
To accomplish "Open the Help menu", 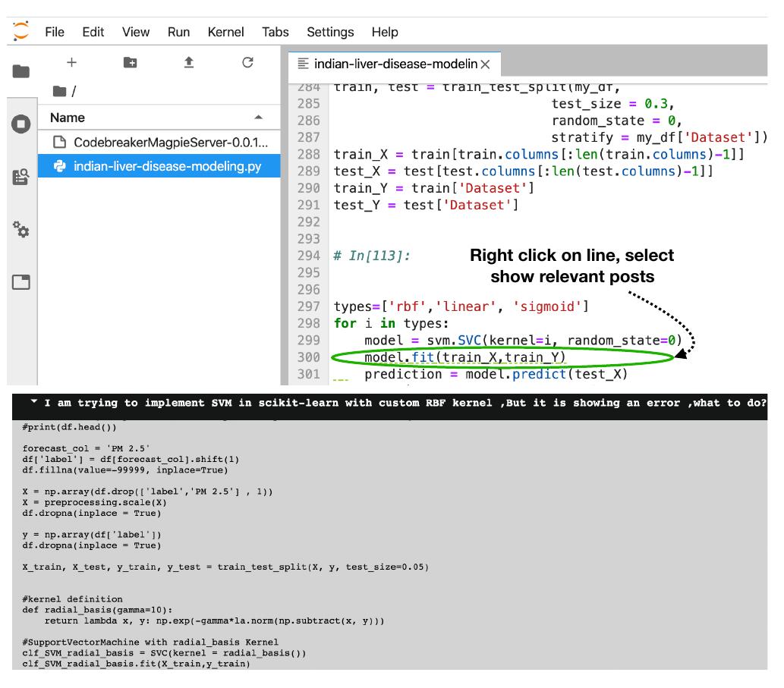I will coord(385,32).
